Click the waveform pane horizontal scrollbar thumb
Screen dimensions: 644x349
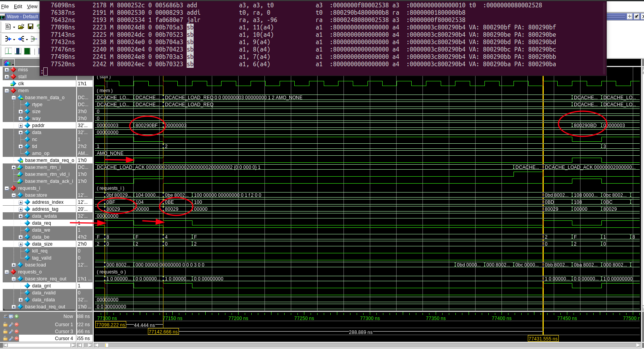[x=106, y=345]
